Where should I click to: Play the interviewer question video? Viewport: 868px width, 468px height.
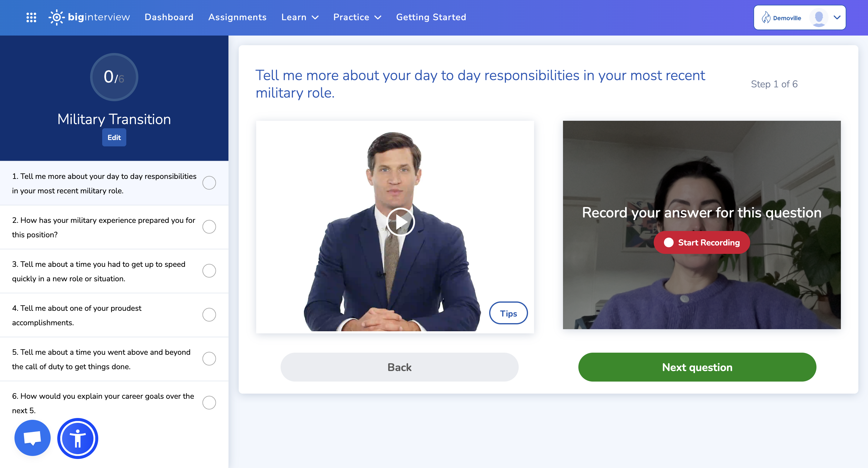[x=400, y=222]
